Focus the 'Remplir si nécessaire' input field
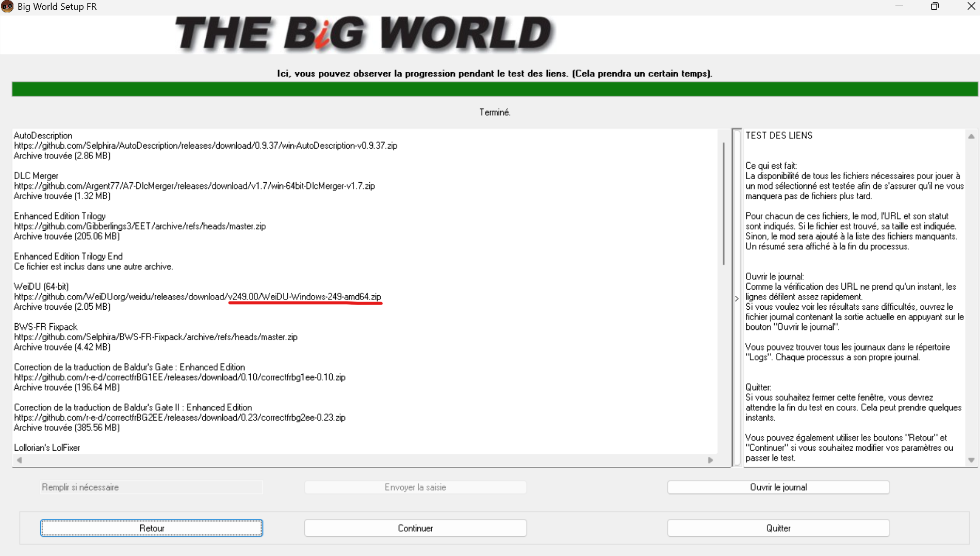This screenshot has width=980, height=556. click(152, 487)
